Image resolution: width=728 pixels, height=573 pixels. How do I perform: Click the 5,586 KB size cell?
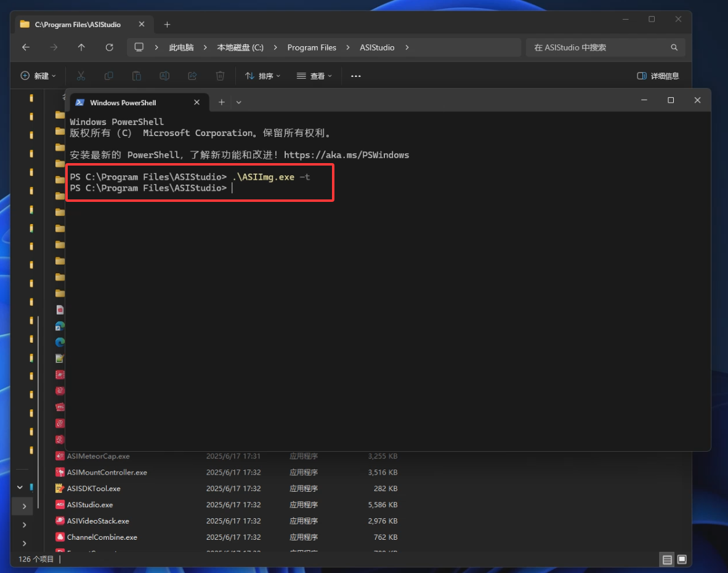click(382, 505)
